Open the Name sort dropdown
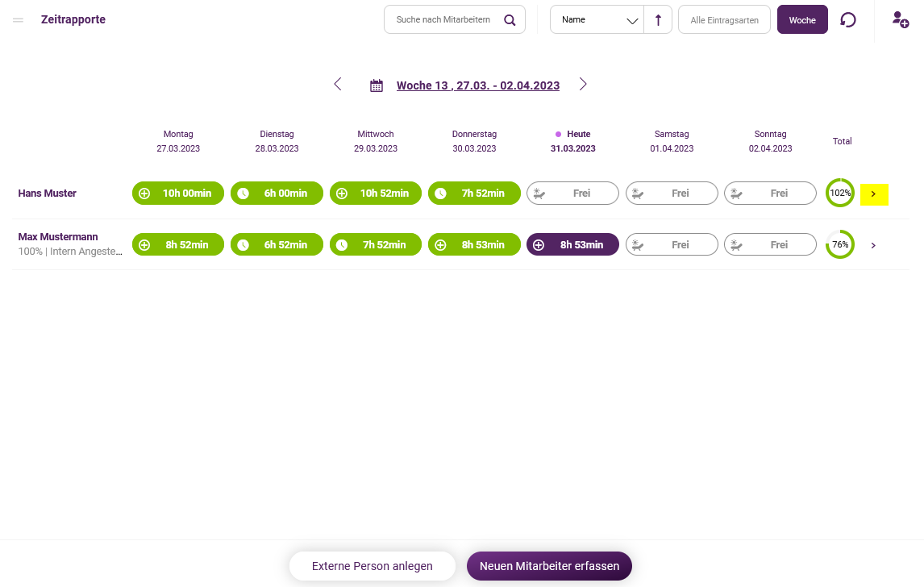 coord(597,20)
